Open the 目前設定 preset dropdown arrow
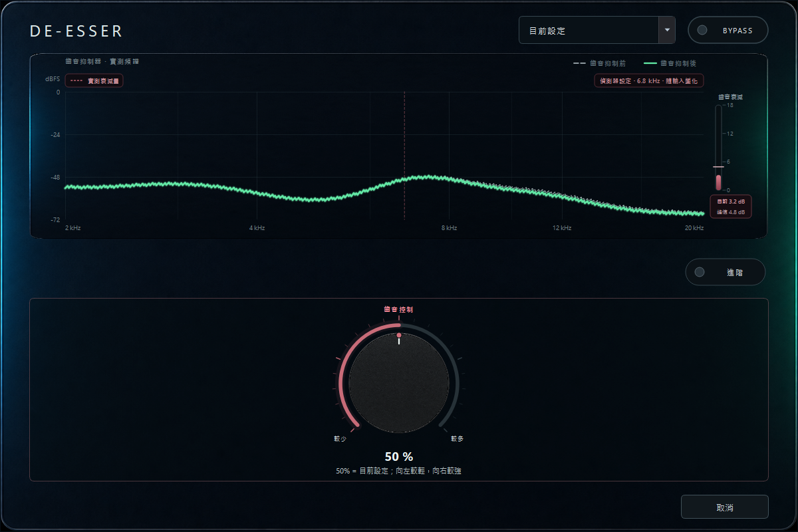The image size is (798, 532). (667, 30)
